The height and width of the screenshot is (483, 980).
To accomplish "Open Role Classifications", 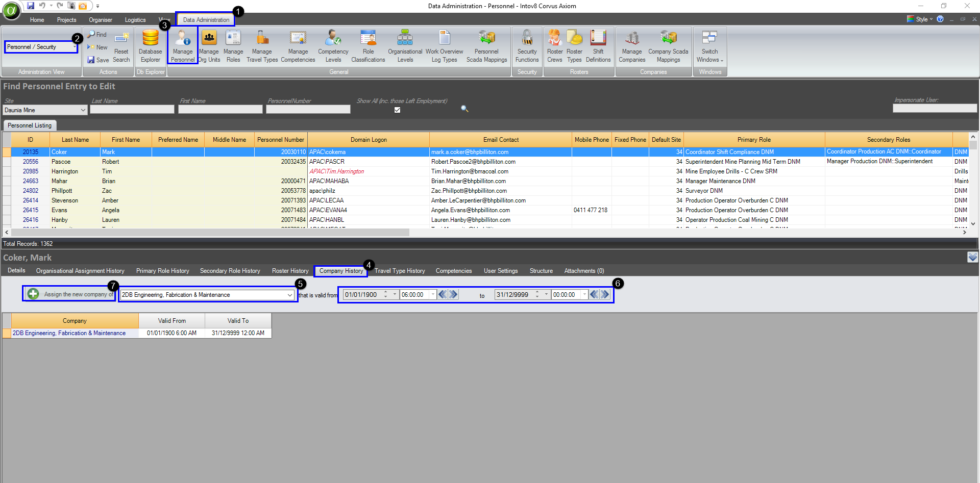I will coord(368,46).
